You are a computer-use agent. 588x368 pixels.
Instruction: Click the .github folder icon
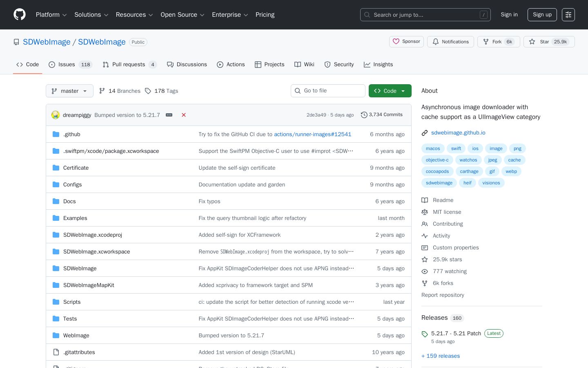[x=56, y=134]
